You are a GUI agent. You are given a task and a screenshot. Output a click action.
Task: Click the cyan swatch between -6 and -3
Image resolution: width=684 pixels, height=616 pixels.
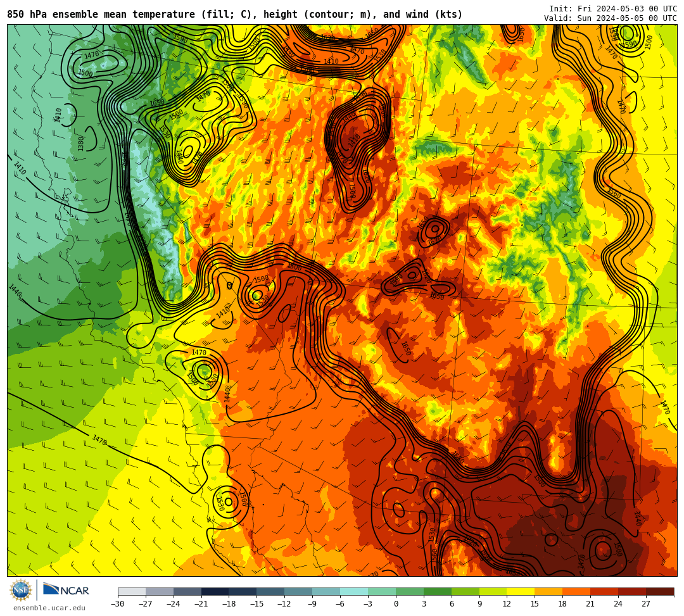[x=354, y=591]
